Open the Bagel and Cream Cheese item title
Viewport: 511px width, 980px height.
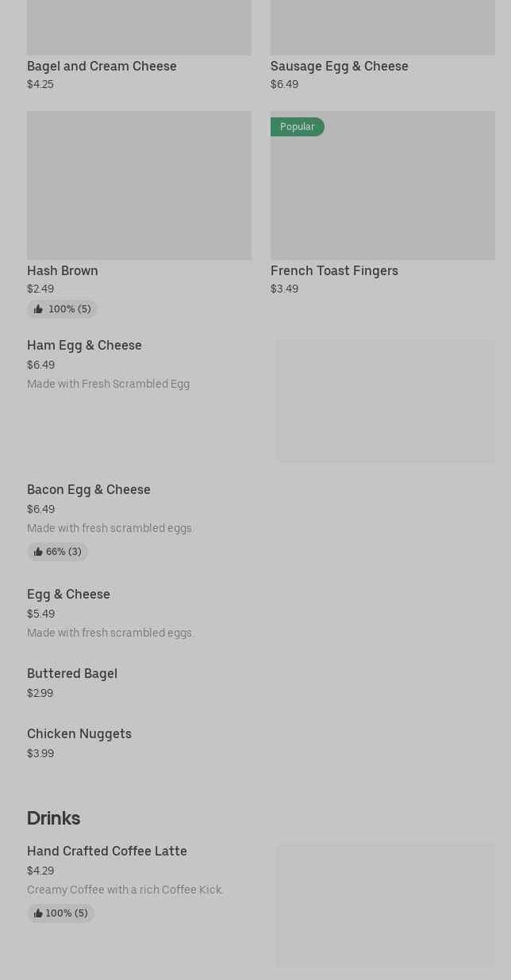102,66
